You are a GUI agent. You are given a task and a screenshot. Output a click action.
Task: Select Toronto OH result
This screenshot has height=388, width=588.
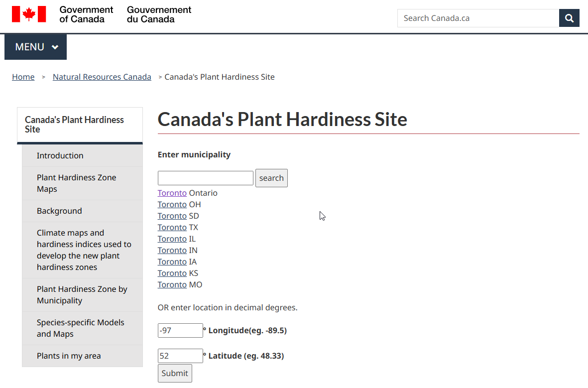point(172,205)
